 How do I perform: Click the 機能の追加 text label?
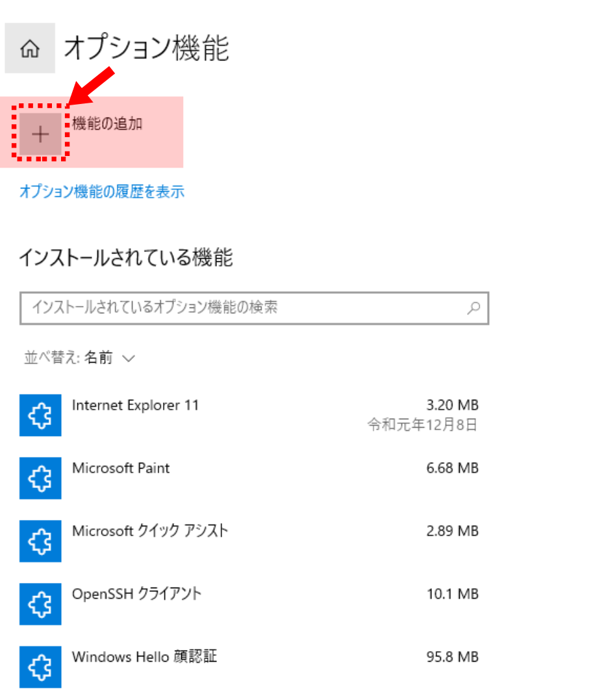click(107, 123)
